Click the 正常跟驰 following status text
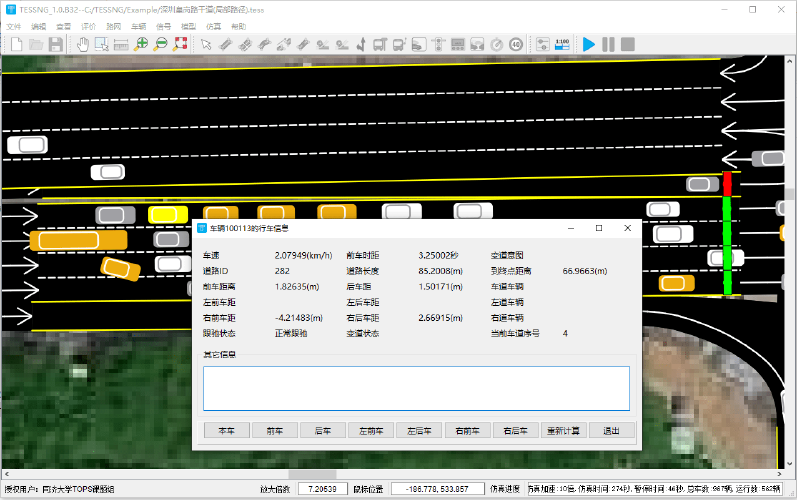Screen dimensions: 797x500 coord(291,333)
